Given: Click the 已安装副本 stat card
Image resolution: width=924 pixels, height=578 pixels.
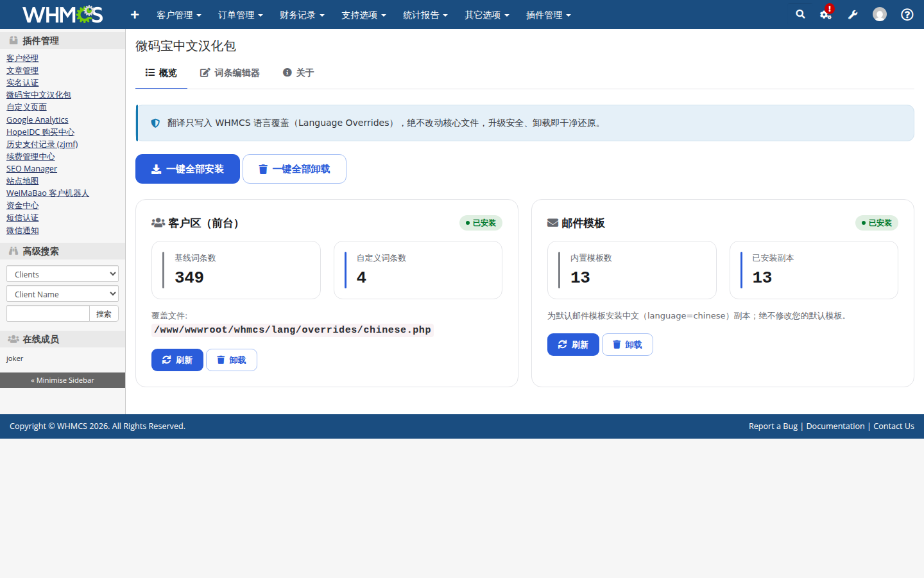Looking at the screenshot, I should 814,270.
